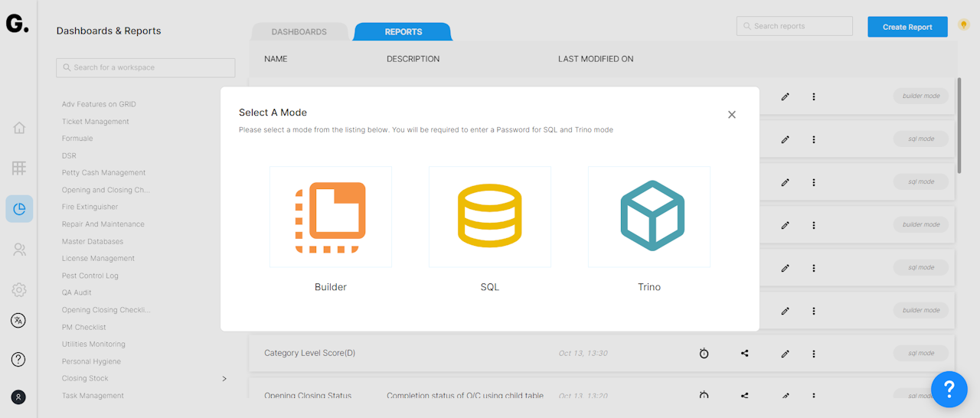Edit the Category Level Score(D) report
This screenshot has height=418, width=980.
[785, 354]
